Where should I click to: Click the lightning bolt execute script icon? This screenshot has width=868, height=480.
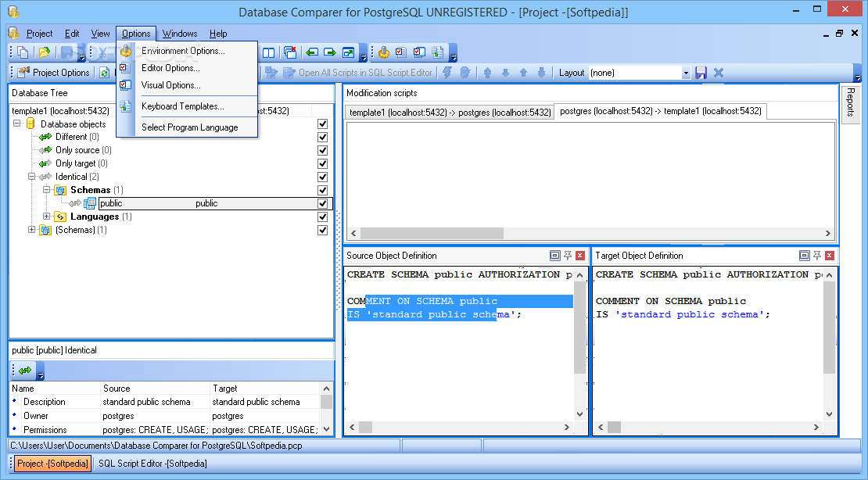447,73
